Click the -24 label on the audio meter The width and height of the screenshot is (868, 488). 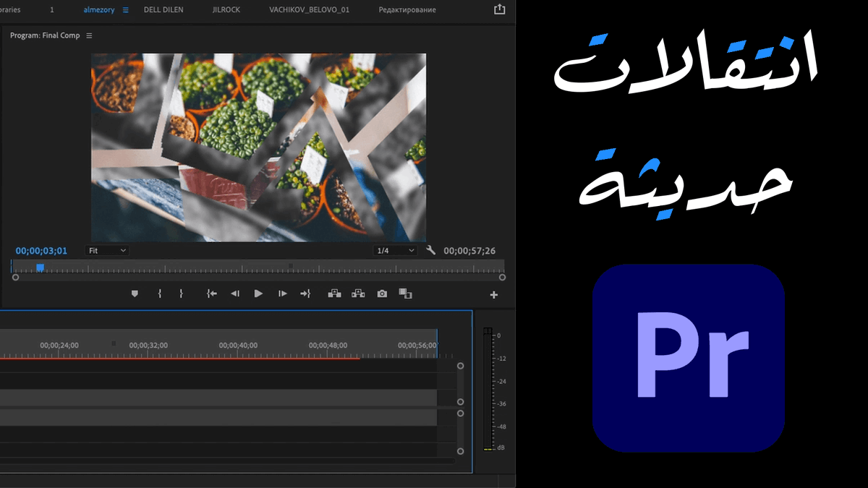501,382
